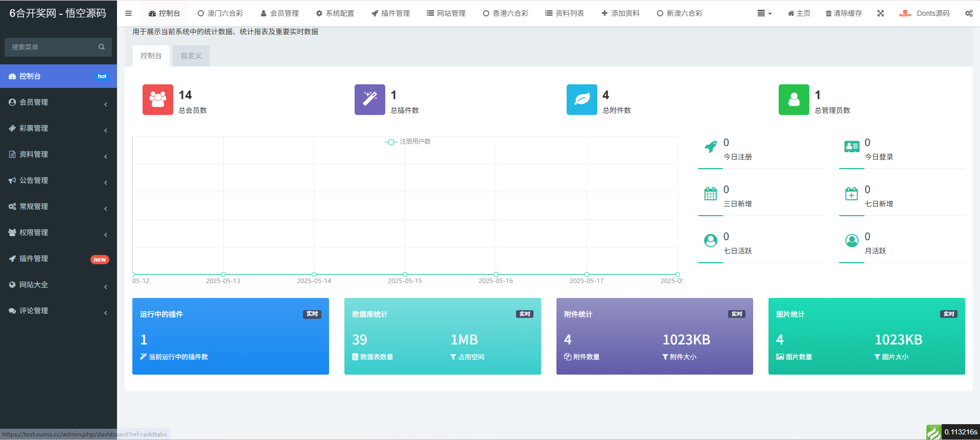The image size is (980, 440).
Task: Click the blue leaf attachments icon
Action: tap(581, 100)
